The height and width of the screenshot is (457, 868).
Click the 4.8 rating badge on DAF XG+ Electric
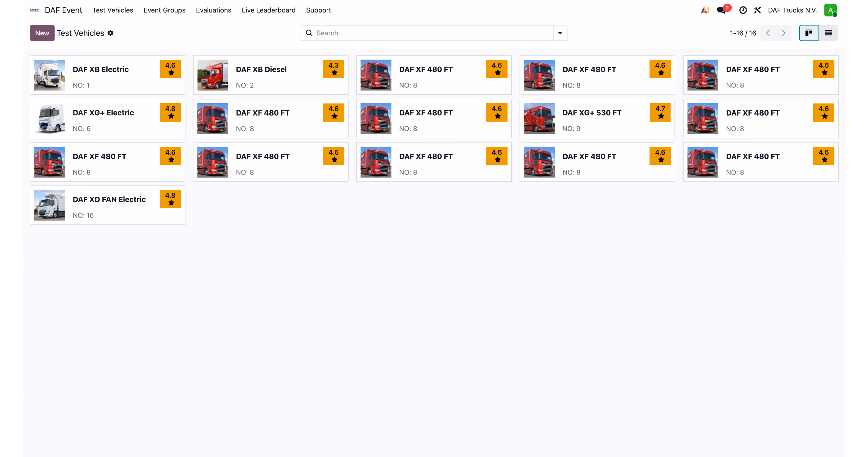(x=170, y=112)
